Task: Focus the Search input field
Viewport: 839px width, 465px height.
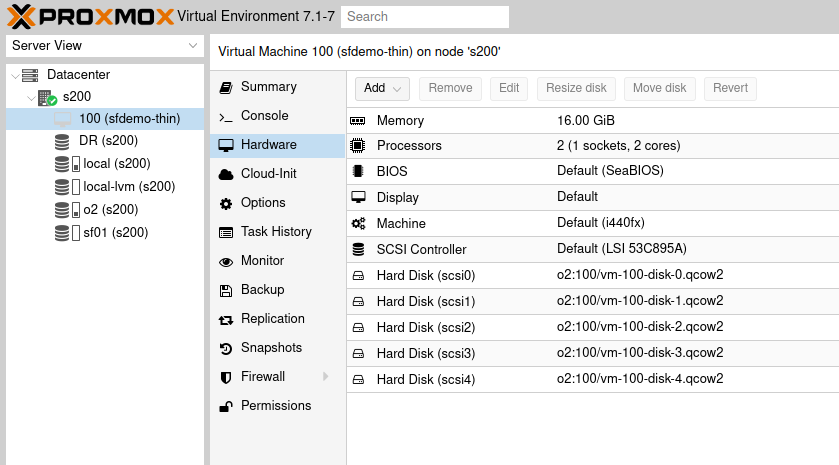Action: tap(425, 17)
